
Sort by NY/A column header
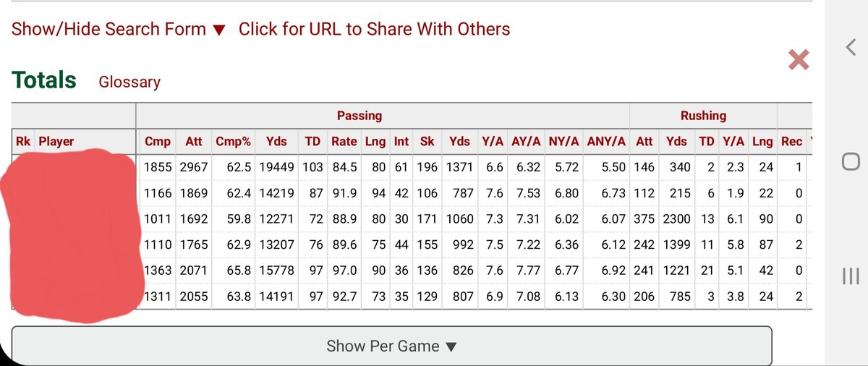coord(563,142)
